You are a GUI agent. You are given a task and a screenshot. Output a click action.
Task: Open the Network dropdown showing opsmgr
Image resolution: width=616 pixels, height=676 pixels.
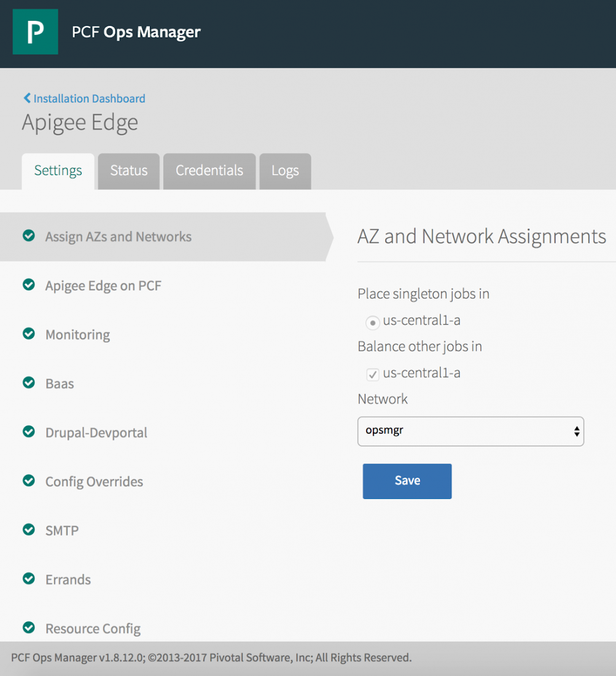470,431
